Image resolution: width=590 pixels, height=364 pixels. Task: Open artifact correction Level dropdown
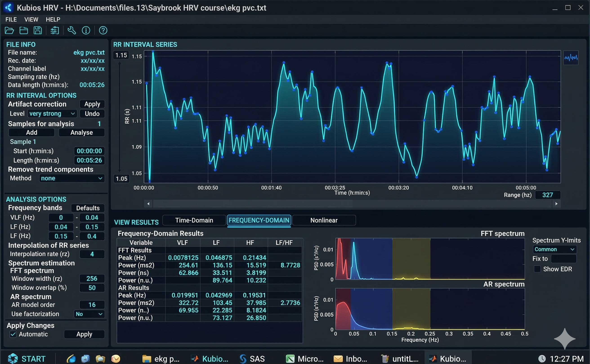click(x=52, y=114)
